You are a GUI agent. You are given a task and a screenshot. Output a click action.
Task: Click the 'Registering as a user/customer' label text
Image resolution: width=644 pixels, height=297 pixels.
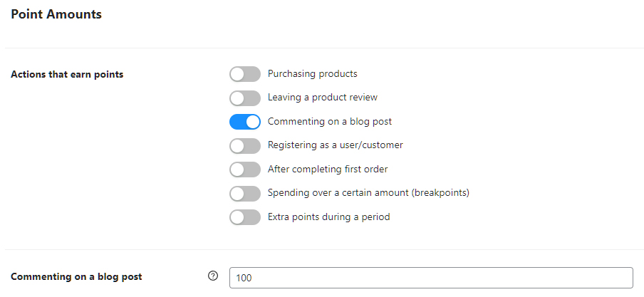pyautogui.click(x=335, y=145)
